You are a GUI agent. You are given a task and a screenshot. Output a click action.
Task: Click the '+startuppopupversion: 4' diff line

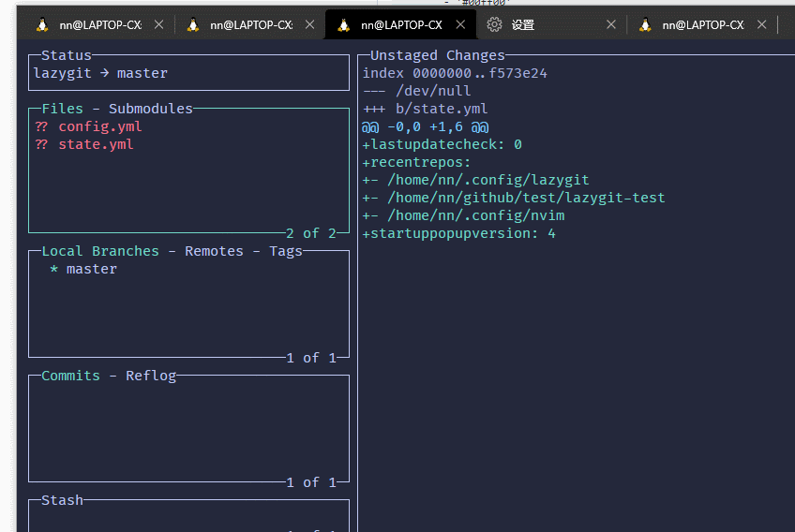pyautogui.click(x=458, y=233)
